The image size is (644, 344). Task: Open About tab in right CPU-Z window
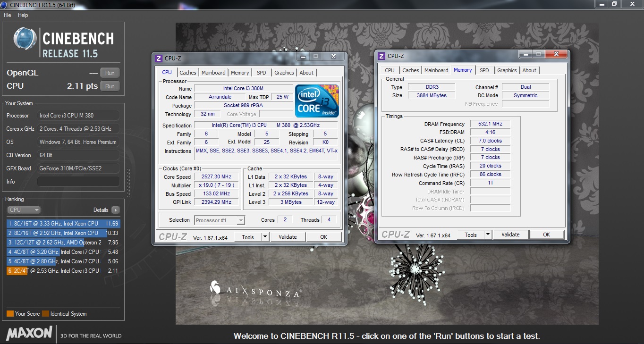pyautogui.click(x=529, y=70)
